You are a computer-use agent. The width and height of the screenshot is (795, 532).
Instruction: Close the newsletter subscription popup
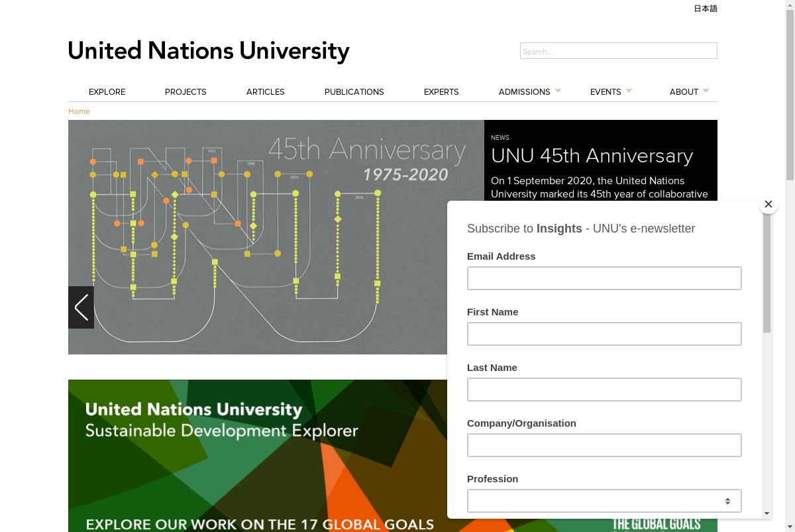[768, 204]
